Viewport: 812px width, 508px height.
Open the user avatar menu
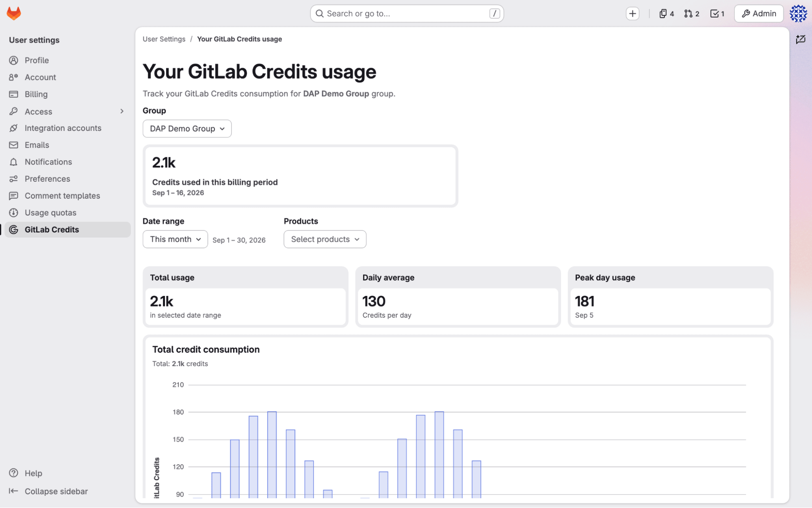tap(798, 13)
